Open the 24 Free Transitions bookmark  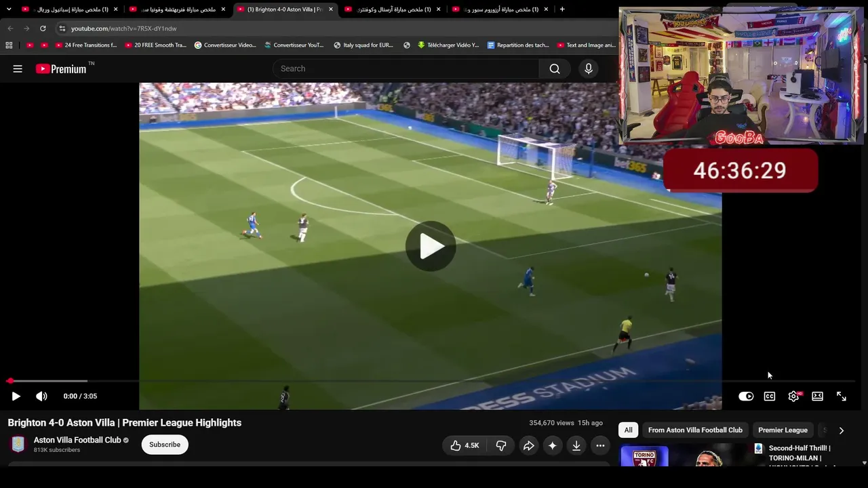click(86, 45)
